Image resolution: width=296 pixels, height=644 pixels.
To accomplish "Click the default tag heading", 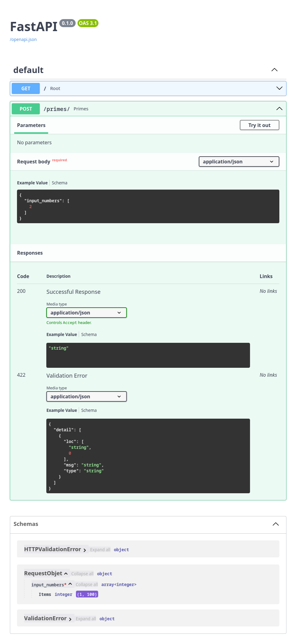I will tap(28, 70).
